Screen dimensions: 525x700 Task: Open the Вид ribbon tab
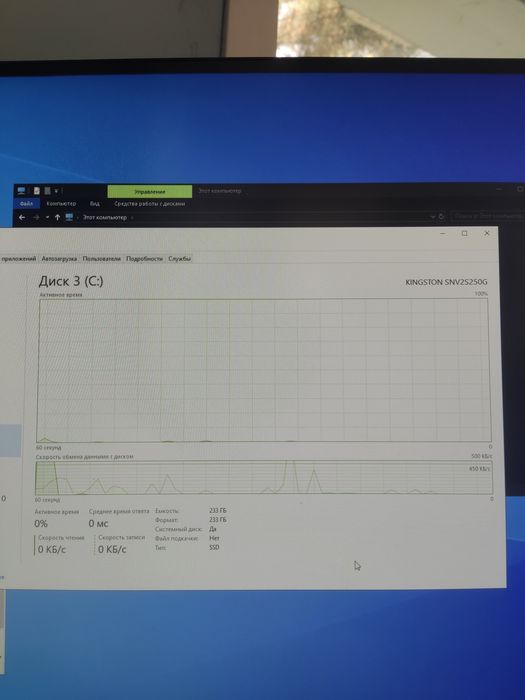click(95, 204)
